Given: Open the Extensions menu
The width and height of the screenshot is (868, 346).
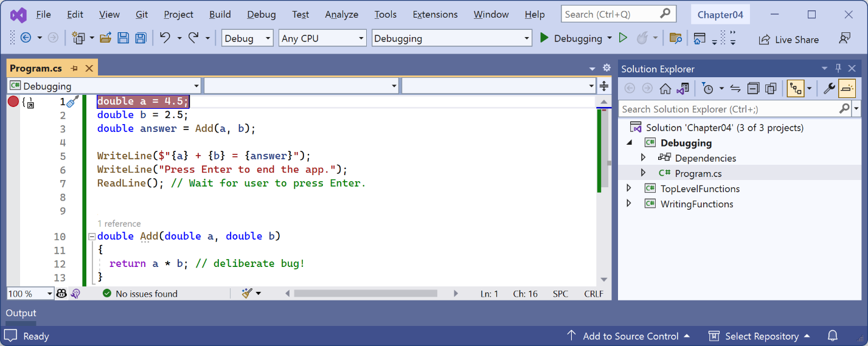Looking at the screenshot, I should (435, 15).
